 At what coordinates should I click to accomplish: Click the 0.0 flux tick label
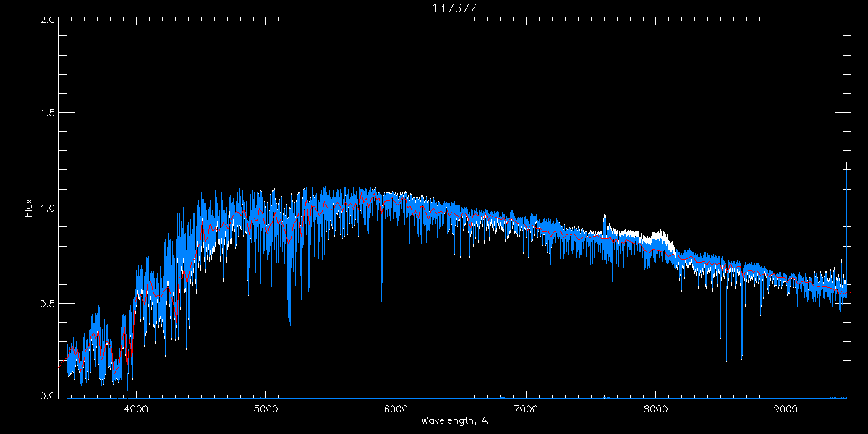coord(46,396)
